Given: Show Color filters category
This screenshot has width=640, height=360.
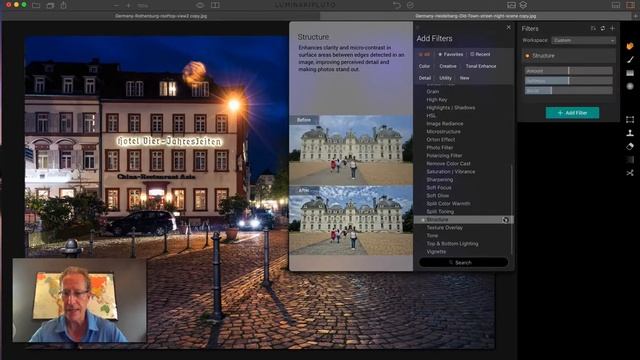Looking at the screenshot, I should click(424, 66).
